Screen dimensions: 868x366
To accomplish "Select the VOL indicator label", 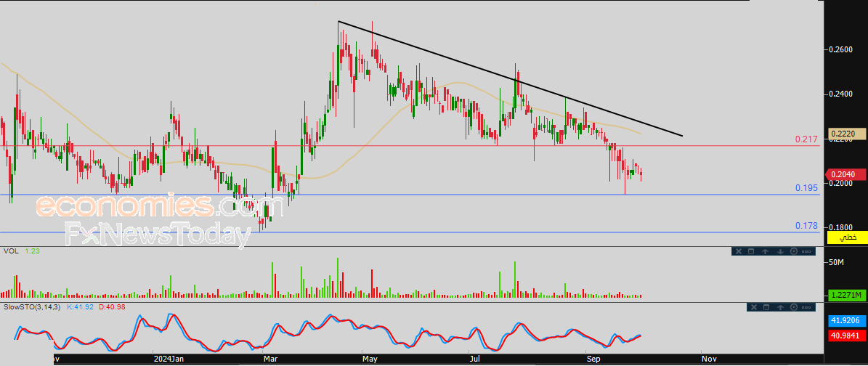I will point(11,251).
